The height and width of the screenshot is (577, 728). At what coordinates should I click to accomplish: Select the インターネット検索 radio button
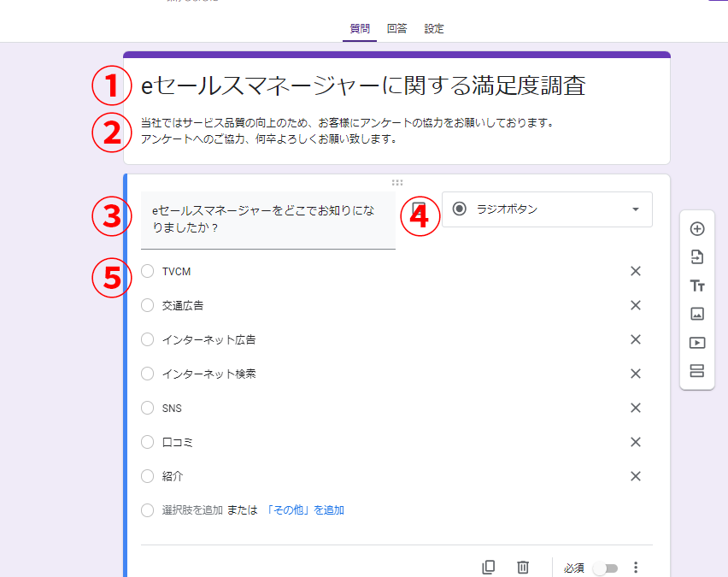click(148, 374)
